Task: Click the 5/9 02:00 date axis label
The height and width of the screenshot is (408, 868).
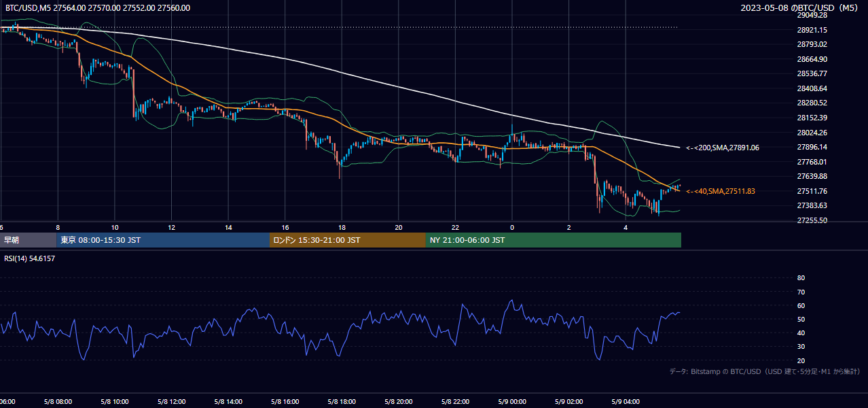Action: [568, 402]
